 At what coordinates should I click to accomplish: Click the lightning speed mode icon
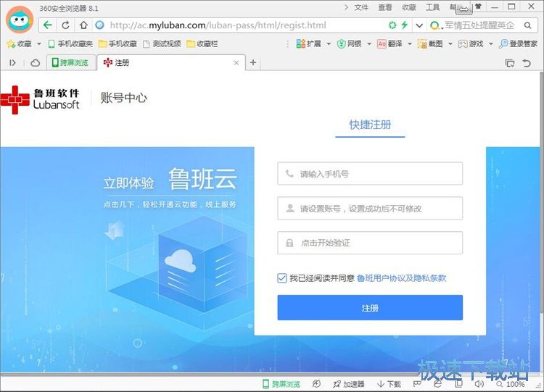405,25
